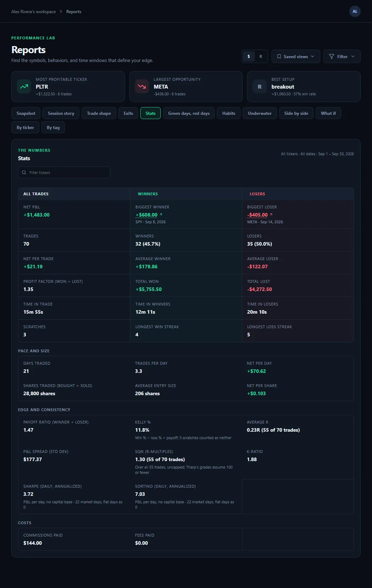Screen dimensions: 372x588
Task: Open the AL user avatar
Action: 355,11
